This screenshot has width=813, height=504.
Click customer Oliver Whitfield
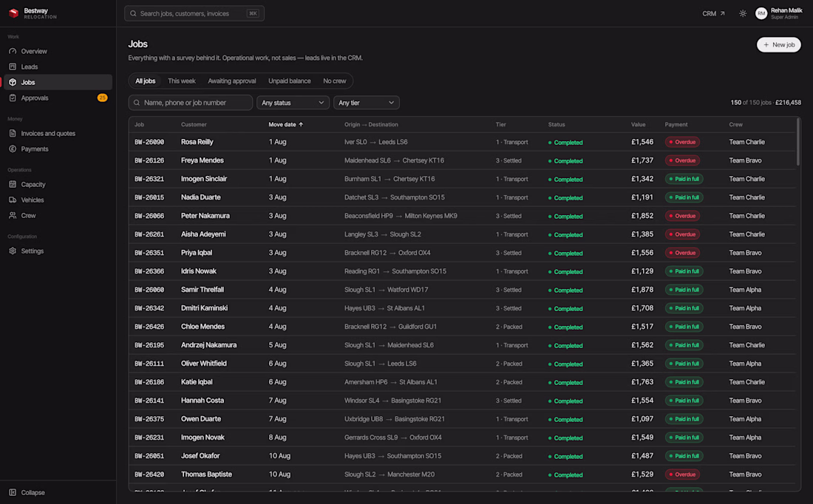(204, 364)
